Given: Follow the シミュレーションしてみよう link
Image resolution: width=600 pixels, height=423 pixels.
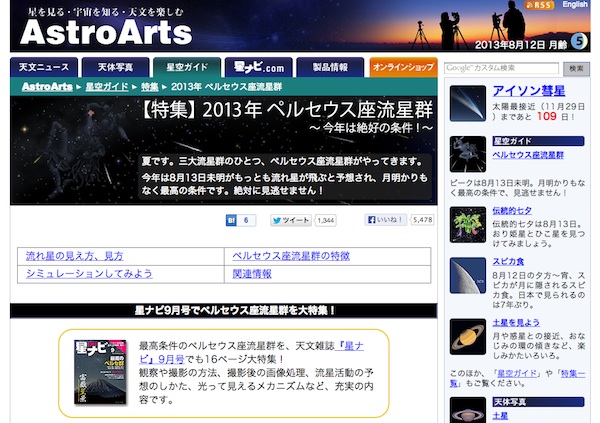Looking at the screenshot, I should click(x=89, y=274).
